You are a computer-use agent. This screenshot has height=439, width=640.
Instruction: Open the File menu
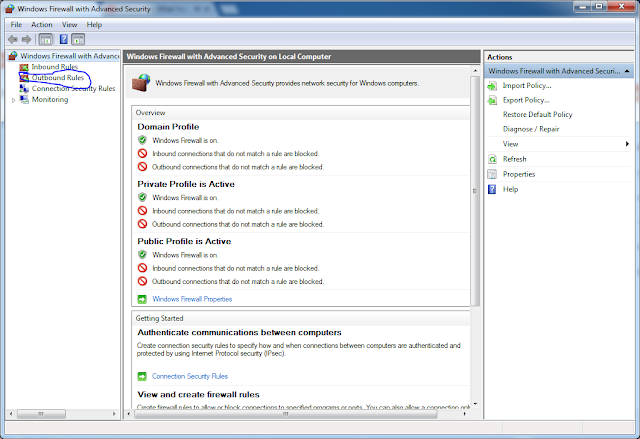point(16,24)
